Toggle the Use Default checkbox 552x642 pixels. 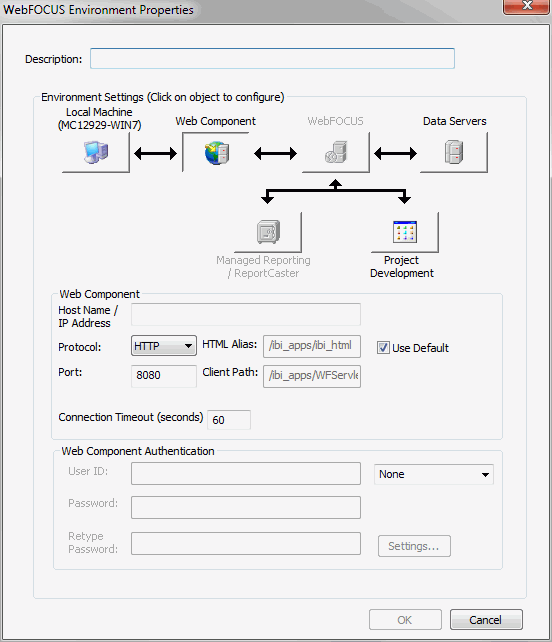(x=383, y=348)
